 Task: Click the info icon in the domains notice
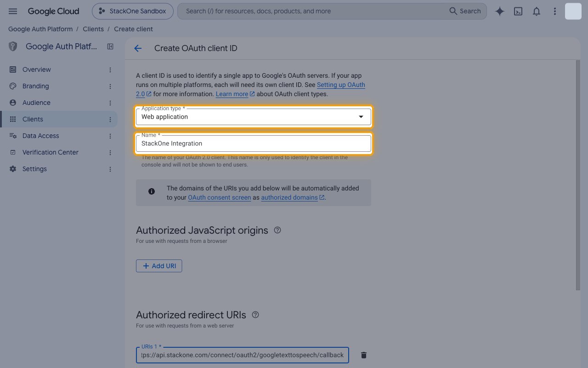152,191
